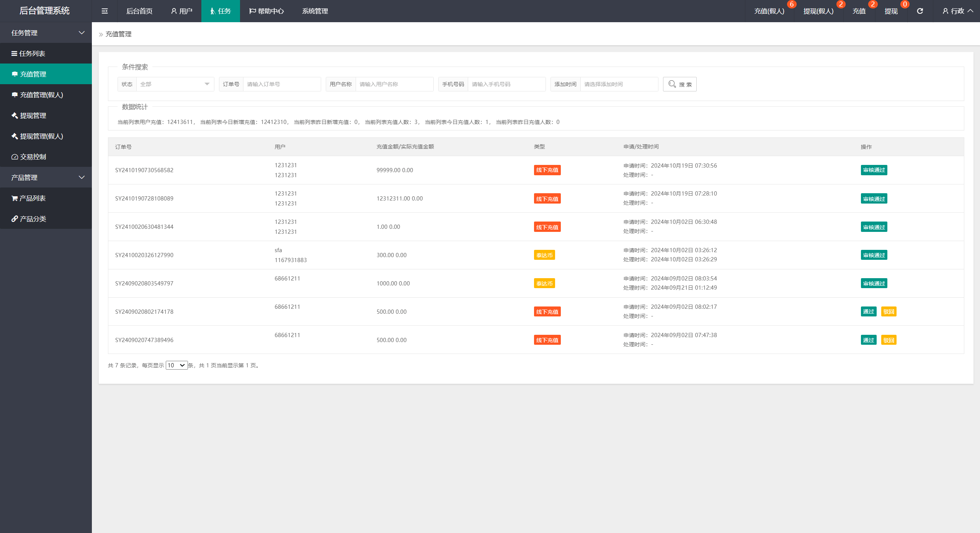Open the 用户 top navigation menu
The width and height of the screenshot is (980, 533).
pos(182,11)
